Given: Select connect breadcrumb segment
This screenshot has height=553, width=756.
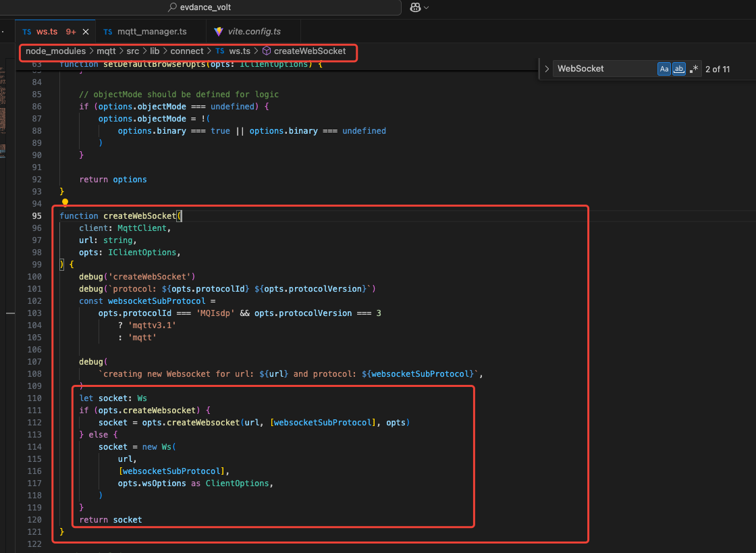Looking at the screenshot, I should pyautogui.click(x=186, y=51).
